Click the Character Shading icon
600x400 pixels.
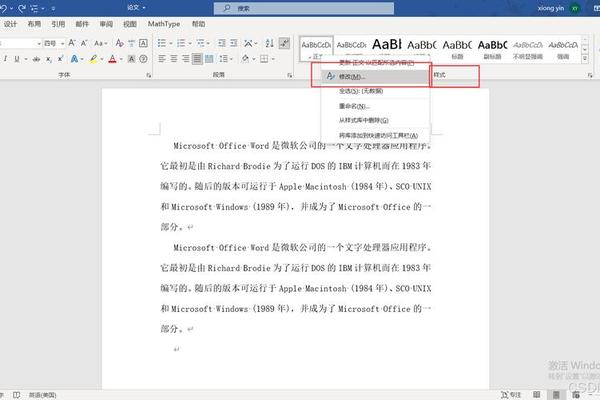tap(131, 59)
